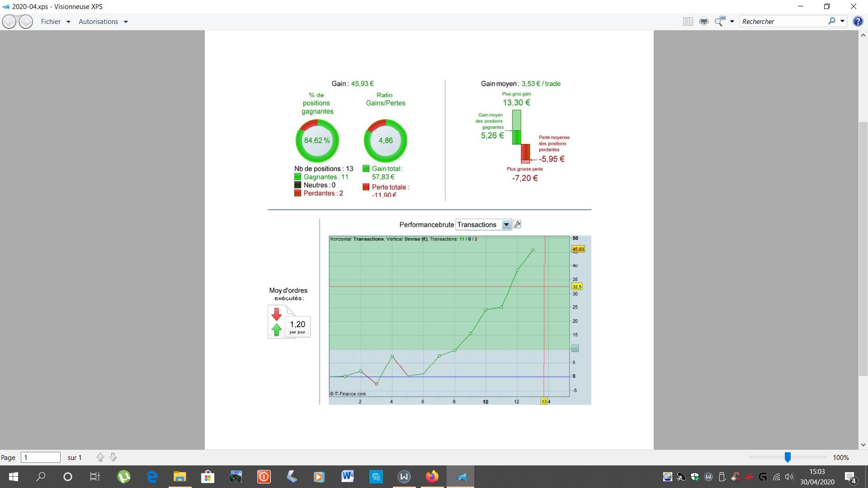Open Word from the taskbar
Screen dimensions: 868x488
[347, 476]
